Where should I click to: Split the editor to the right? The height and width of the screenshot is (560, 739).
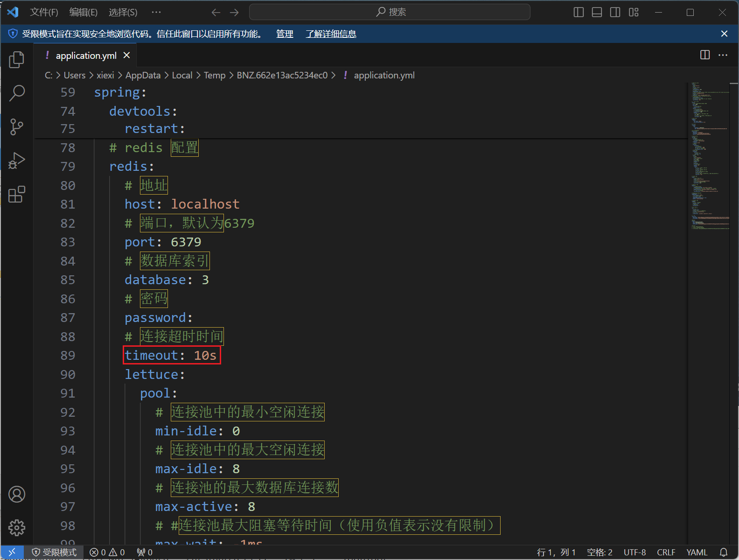[x=705, y=55]
